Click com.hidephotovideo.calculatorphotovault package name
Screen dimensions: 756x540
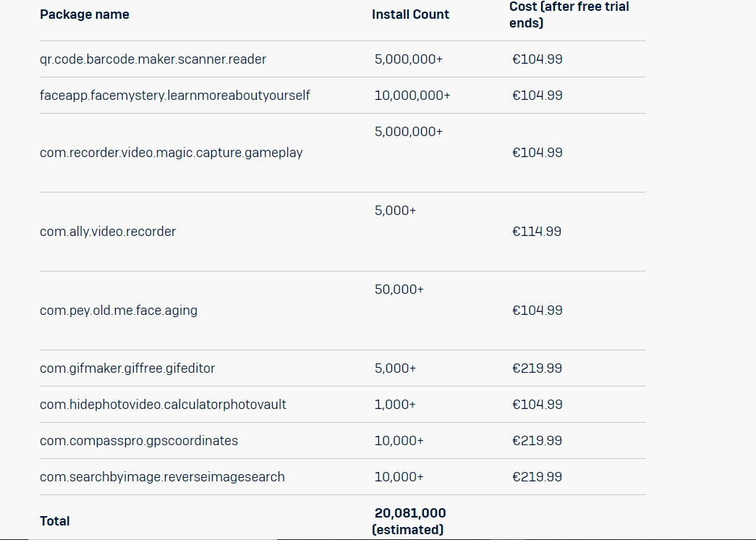163,405
